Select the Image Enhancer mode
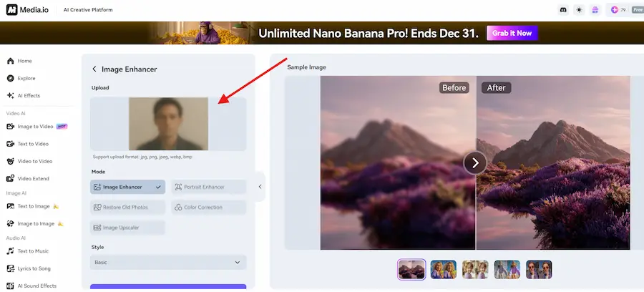 [x=127, y=187]
